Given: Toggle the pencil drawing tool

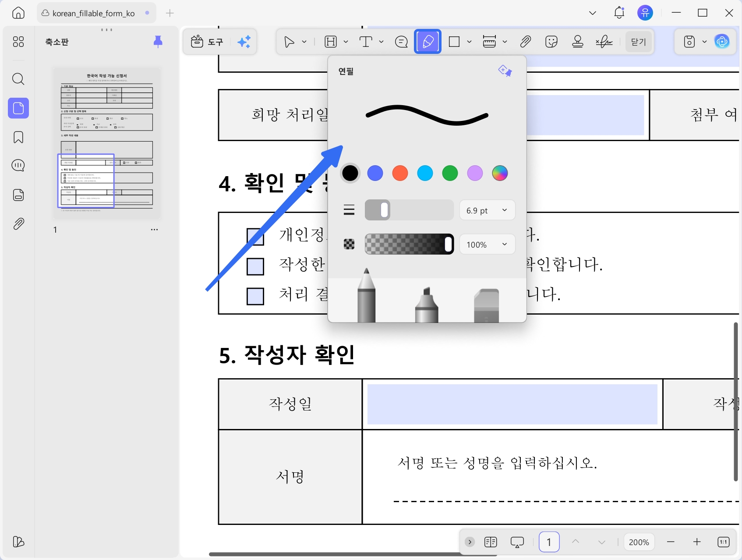Looking at the screenshot, I should point(428,42).
